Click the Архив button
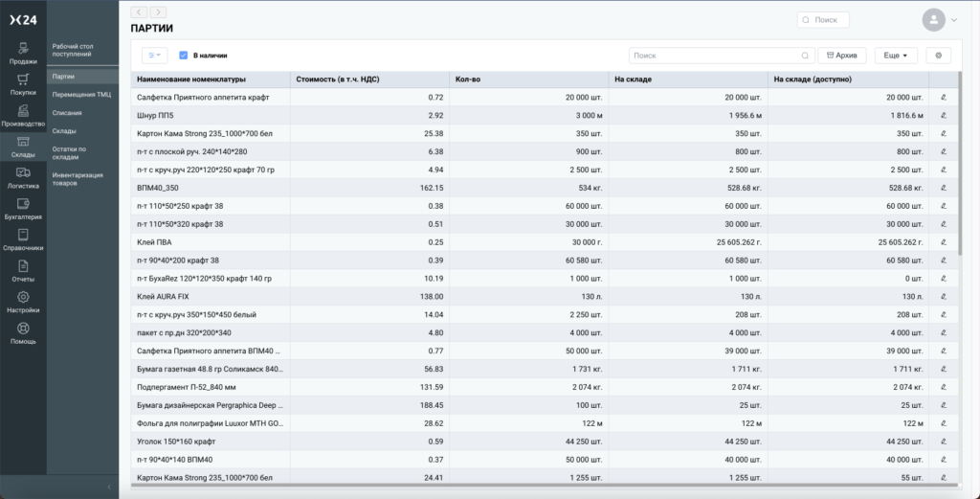The image size is (980, 499). [842, 56]
